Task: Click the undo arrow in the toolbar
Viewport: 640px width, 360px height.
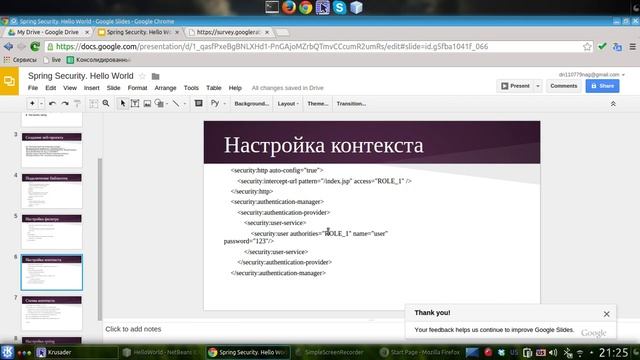Action: [52, 104]
